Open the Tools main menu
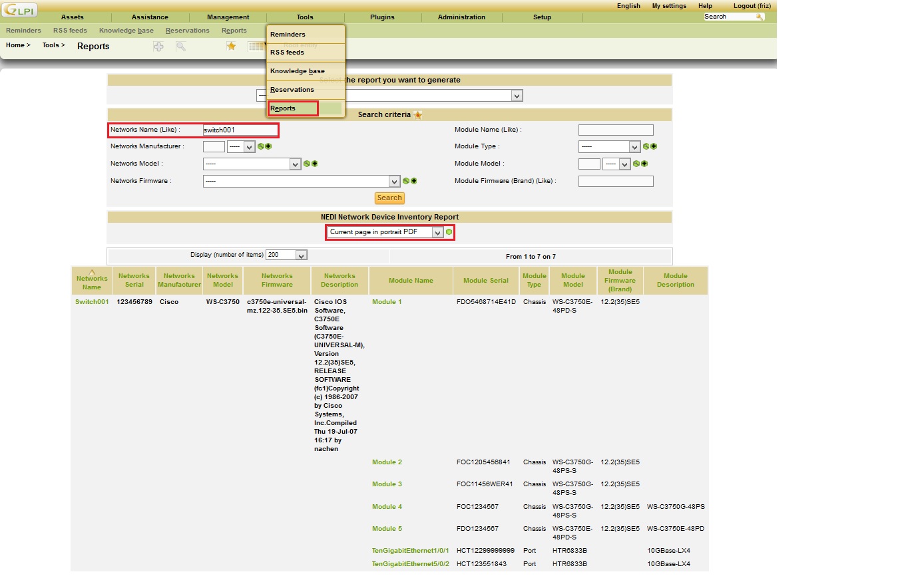 305,17
